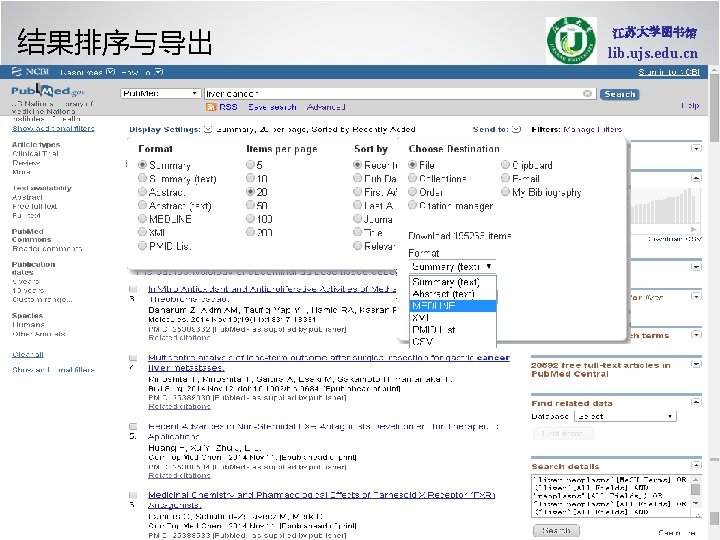Click the Clear all filters link

tap(28, 354)
